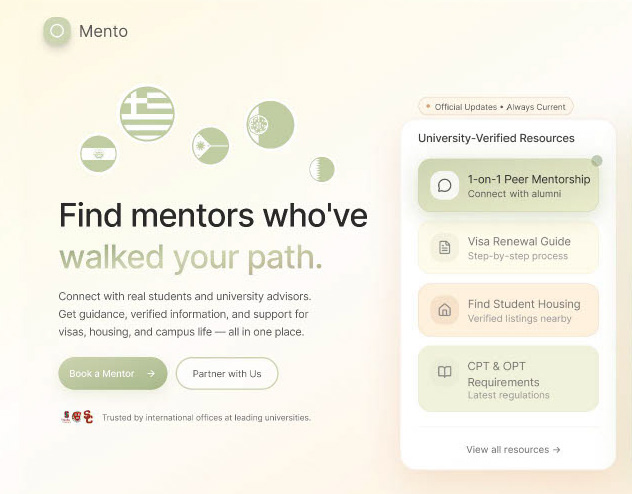Screen dimensions: 632x494
Task: Click the document icon for Visa Renewal
Action: pos(445,247)
